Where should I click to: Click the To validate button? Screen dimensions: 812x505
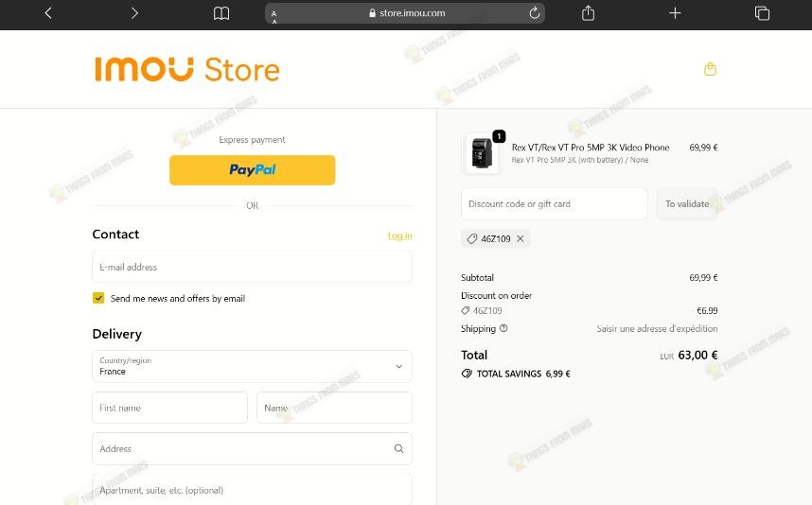pos(687,204)
